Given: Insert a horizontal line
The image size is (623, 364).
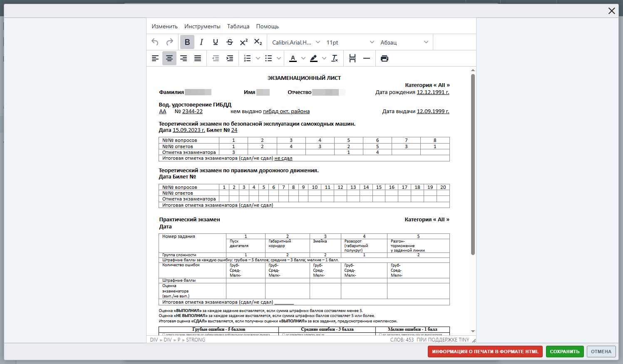Looking at the screenshot, I should click(x=367, y=58).
